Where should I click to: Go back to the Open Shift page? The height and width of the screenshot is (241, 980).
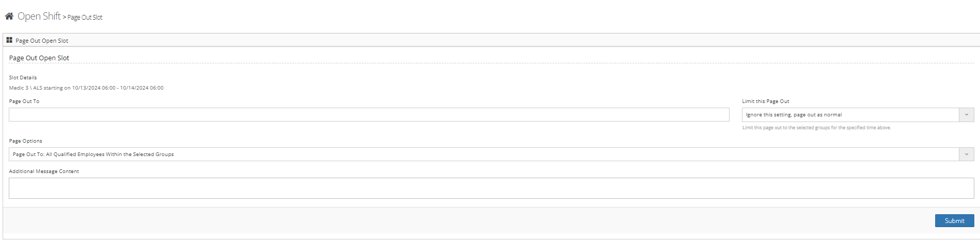(x=39, y=16)
